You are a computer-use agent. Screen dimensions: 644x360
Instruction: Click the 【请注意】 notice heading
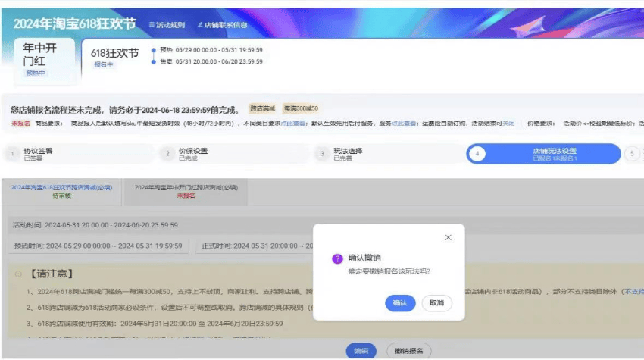tap(52, 274)
